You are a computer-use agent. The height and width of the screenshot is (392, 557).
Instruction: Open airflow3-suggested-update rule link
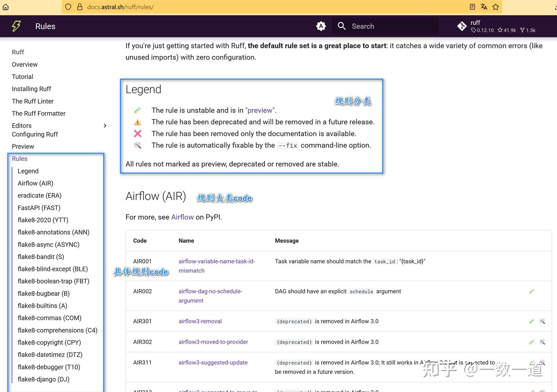[x=213, y=363]
